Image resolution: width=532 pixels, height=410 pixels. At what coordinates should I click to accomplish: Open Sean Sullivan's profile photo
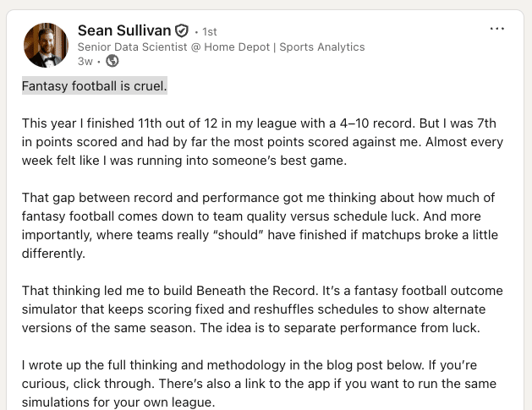coord(46,45)
